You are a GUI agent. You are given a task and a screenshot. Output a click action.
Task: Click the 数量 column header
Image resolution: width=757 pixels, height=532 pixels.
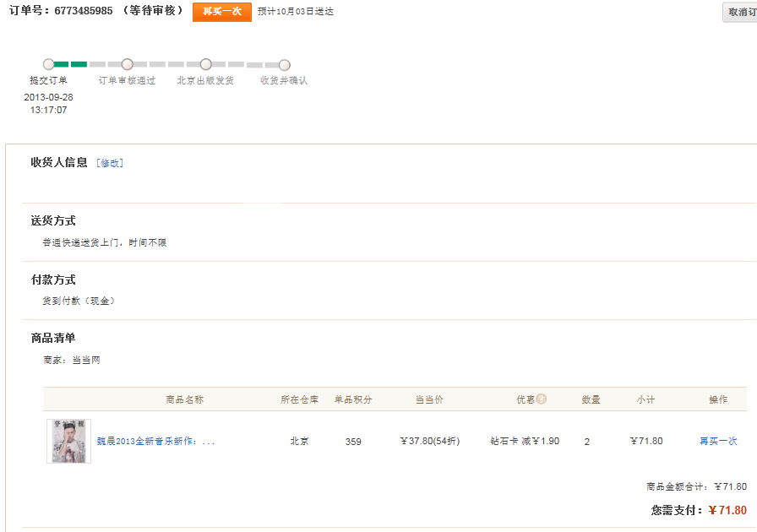[x=591, y=399]
